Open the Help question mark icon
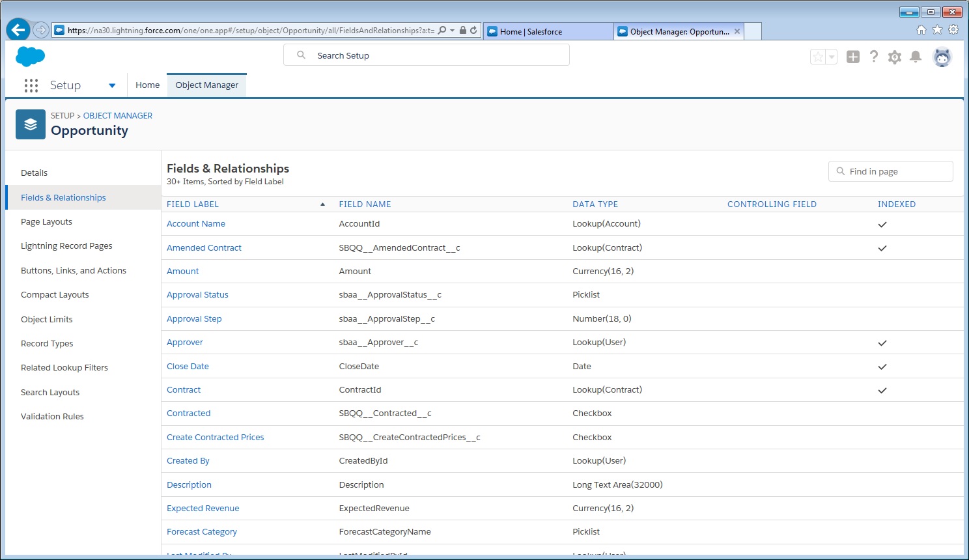The image size is (969, 560). click(873, 57)
